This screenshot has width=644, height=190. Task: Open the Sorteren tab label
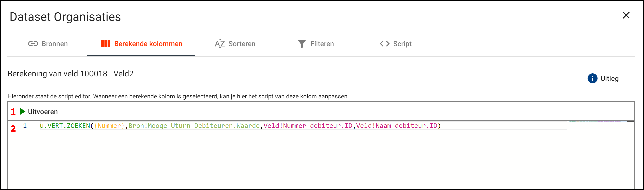(x=242, y=44)
